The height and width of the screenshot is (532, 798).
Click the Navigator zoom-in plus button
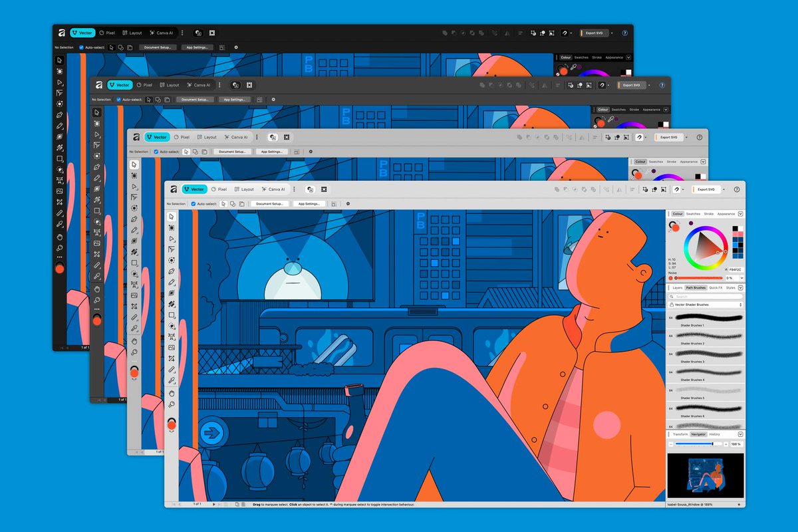coord(726,444)
